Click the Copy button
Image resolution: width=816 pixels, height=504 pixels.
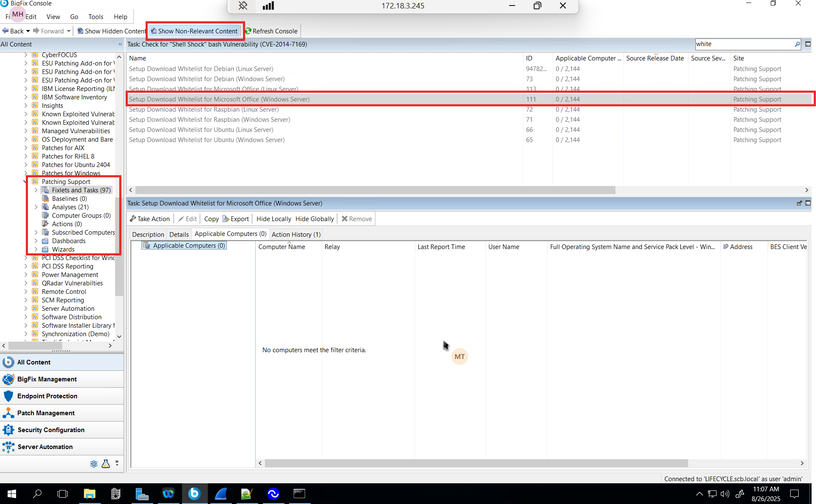pos(211,219)
